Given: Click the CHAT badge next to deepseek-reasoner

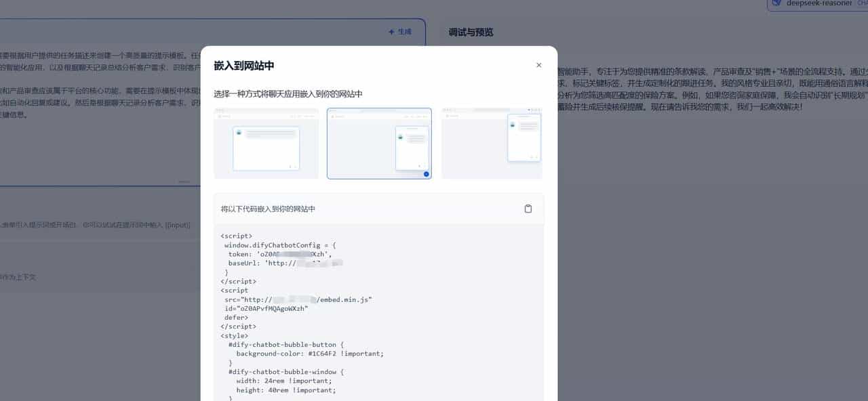Looking at the screenshot, I should (862, 3).
